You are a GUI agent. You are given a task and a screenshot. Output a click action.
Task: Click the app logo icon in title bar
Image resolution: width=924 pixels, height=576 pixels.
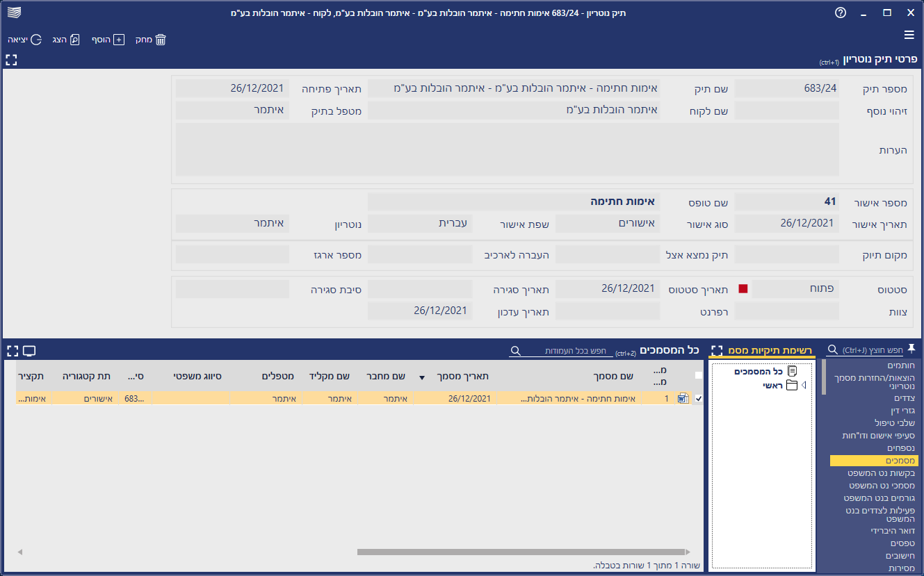coord(14,13)
